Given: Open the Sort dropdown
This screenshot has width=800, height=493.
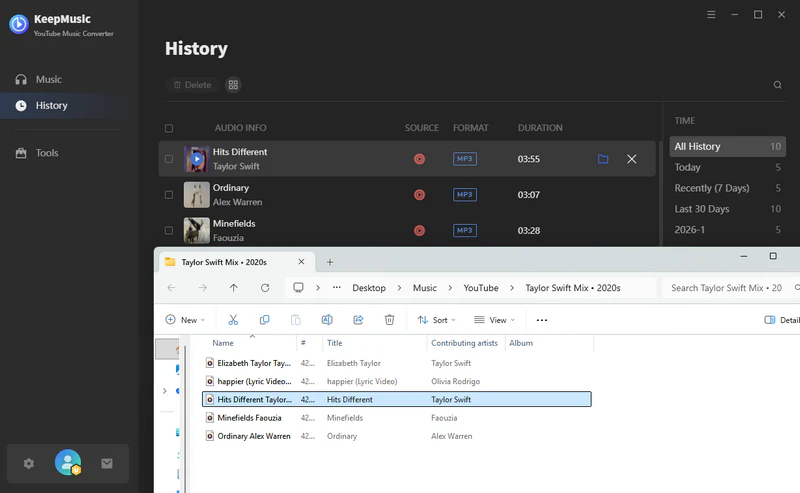Looking at the screenshot, I should tap(436, 320).
